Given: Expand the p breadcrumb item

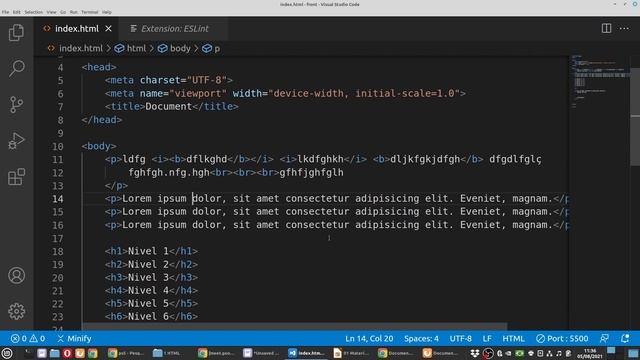Looking at the screenshot, I should click(211, 48).
